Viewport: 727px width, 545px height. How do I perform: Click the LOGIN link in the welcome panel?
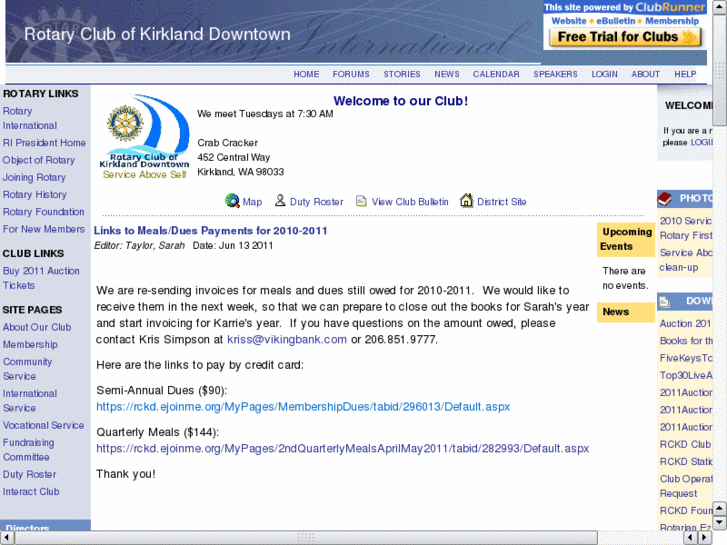click(x=701, y=142)
